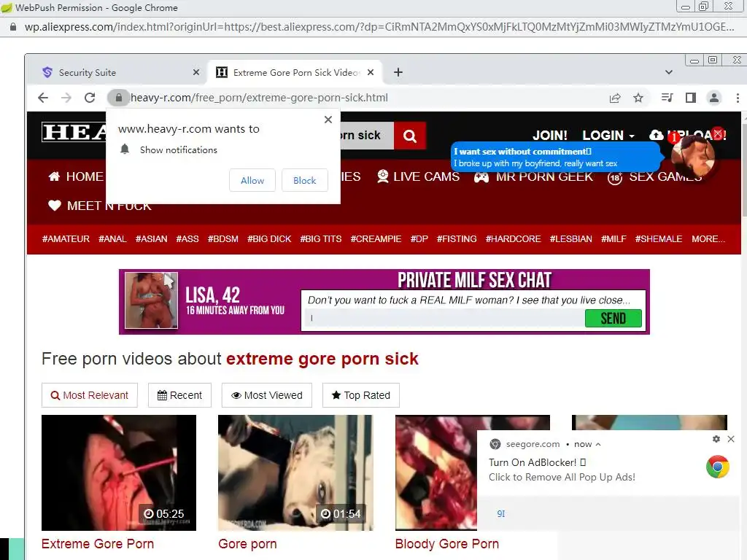Open MR PORN GEEK menu item
This screenshot has width=747, height=560.
point(533,176)
